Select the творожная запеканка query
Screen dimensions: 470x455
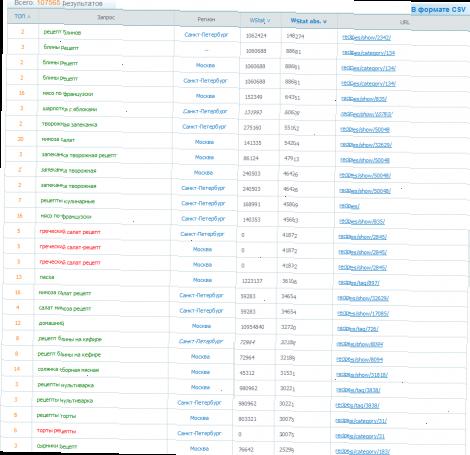[x=69, y=124]
